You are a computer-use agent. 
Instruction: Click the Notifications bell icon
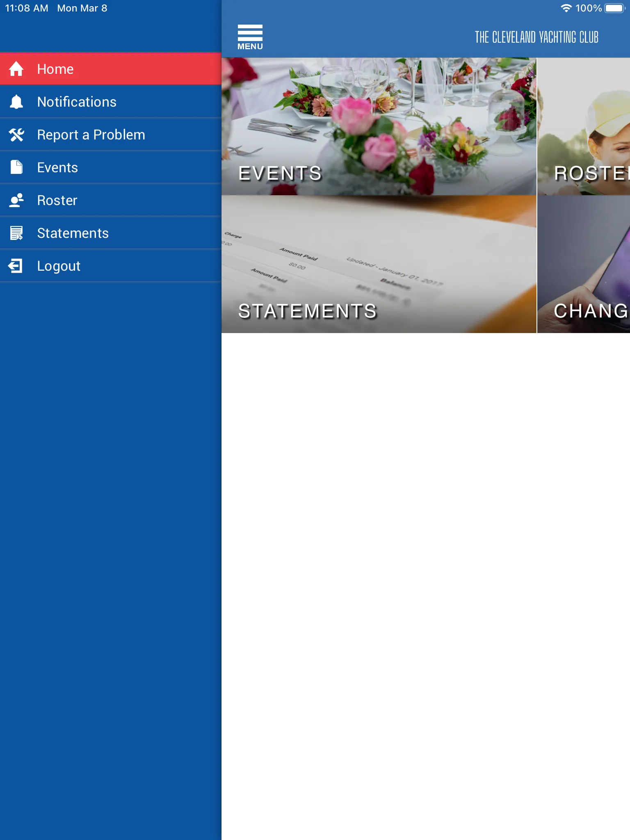point(16,102)
